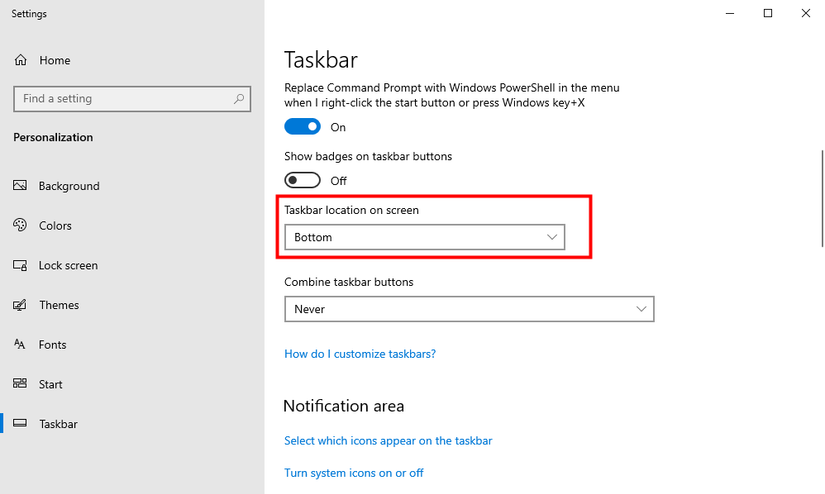Click Select which icons appear on taskbar
Image resolution: width=825 pixels, height=494 pixels.
point(388,441)
